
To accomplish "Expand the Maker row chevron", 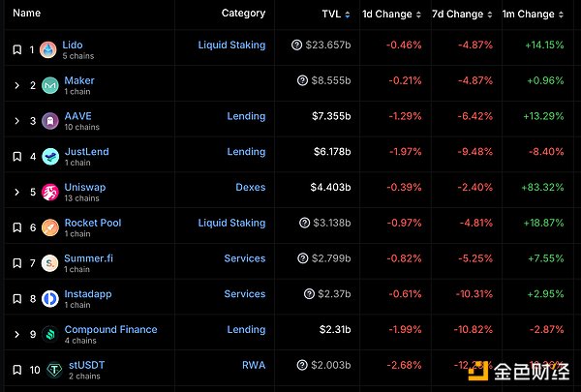I will coord(16,85).
